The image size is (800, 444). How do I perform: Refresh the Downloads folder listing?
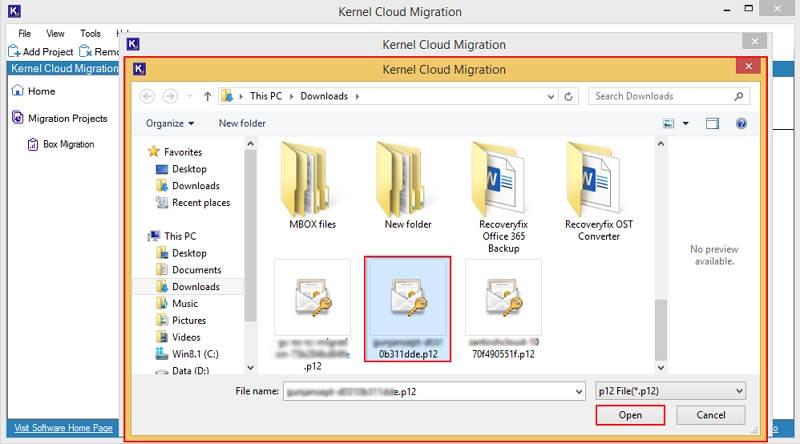pos(568,96)
